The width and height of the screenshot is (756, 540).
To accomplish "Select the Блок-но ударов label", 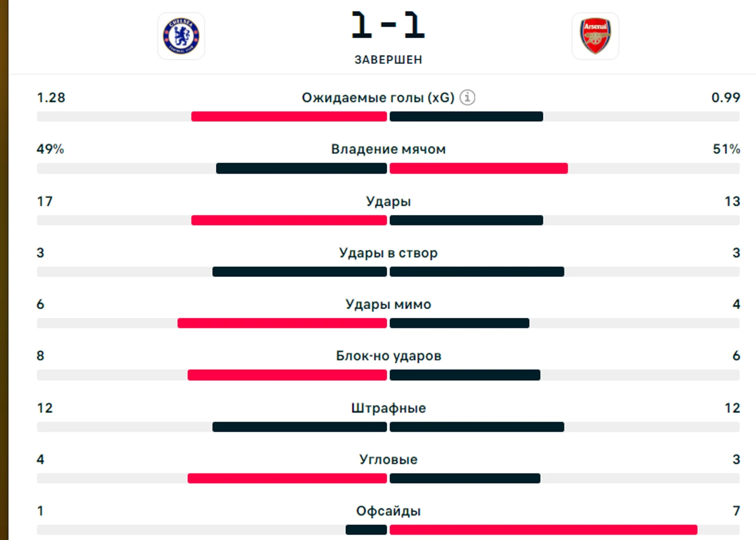I will click(388, 356).
